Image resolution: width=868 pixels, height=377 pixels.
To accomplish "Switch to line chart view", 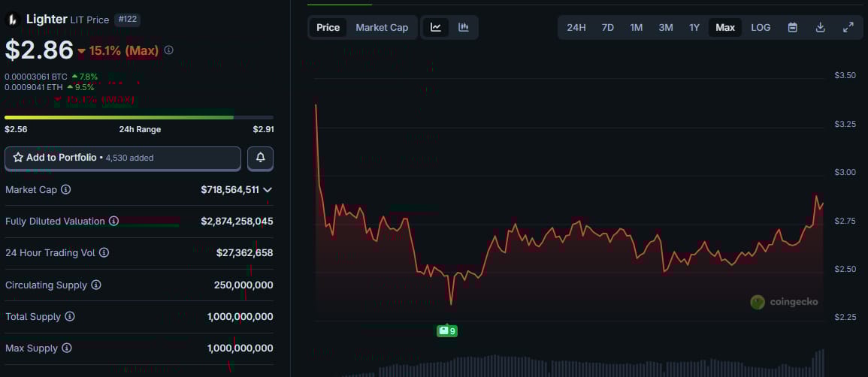I will coord(436,27).
